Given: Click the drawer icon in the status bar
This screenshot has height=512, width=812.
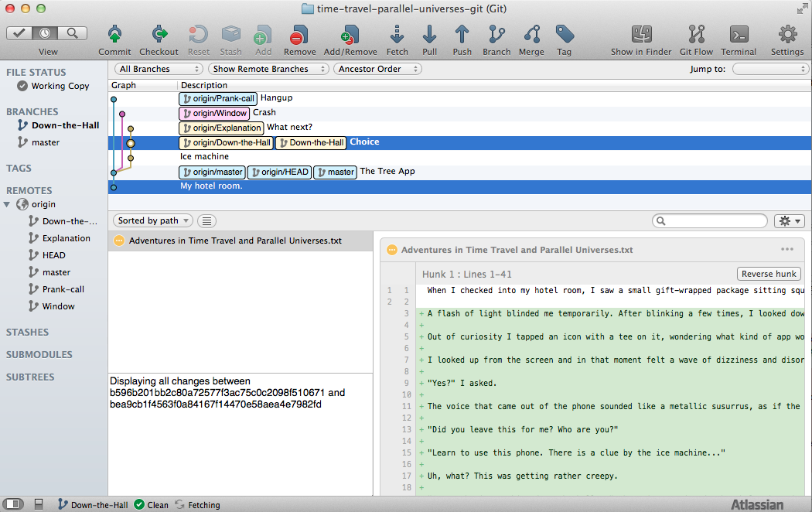Looking at the screenshot, I should 39,503.
